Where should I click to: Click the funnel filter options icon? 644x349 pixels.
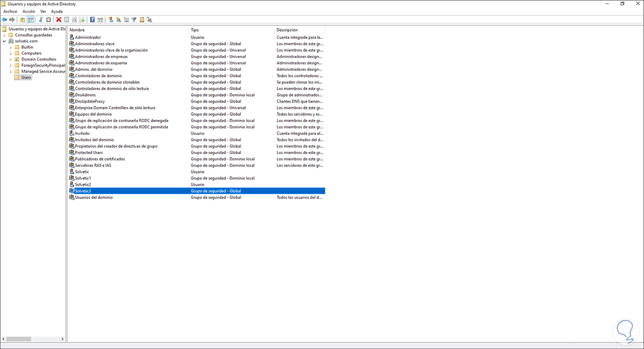pyautogui.click(x=134, y=20)
